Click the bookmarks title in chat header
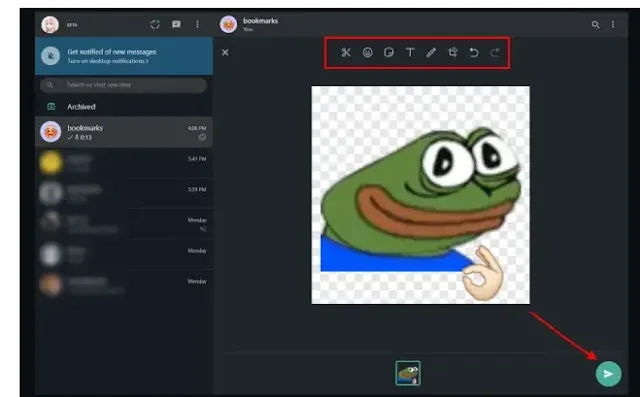This screenshot has width=640, height=397. point(260,20)
